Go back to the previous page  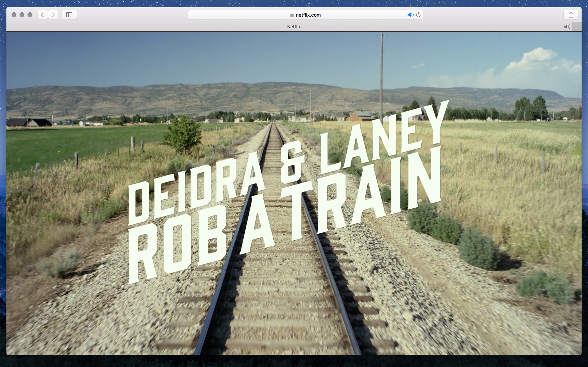(42, 15)
